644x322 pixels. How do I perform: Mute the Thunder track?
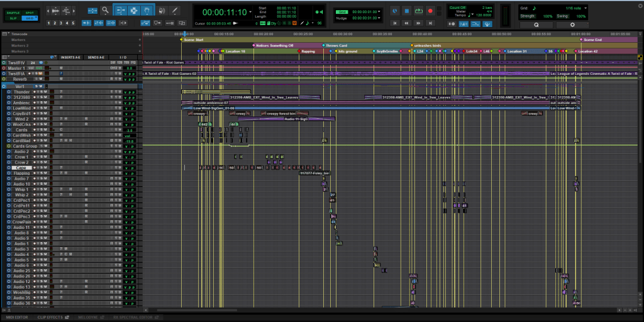tap(44, 91)
